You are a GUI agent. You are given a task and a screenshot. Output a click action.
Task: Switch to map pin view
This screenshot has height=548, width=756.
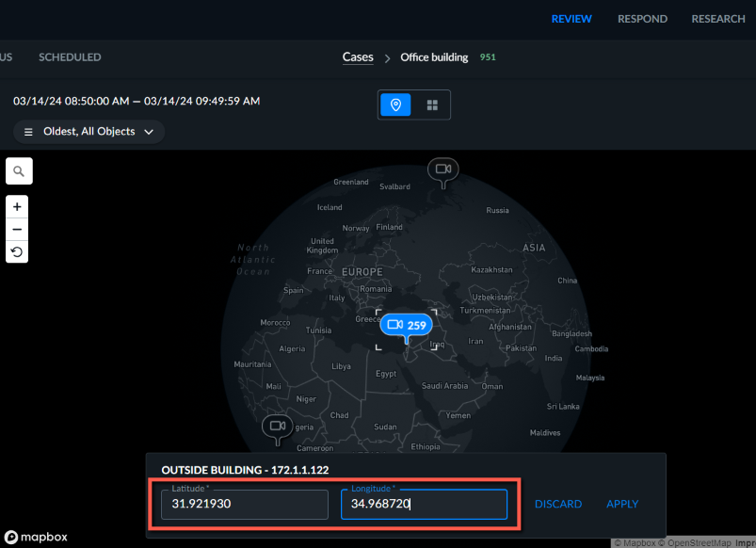point(395,105)
